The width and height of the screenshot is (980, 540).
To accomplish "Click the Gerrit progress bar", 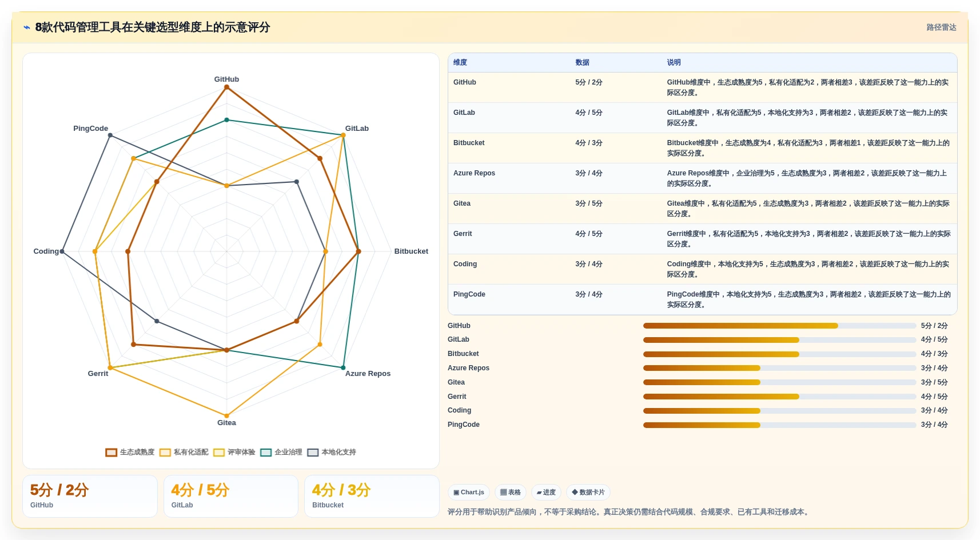I will click(x=779, y=397).
